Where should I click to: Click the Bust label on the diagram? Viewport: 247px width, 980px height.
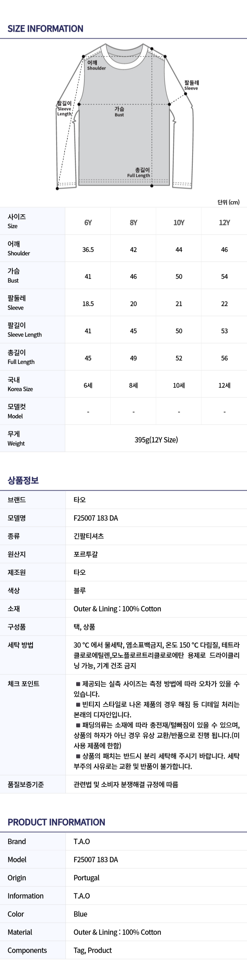tap(119, 111)
